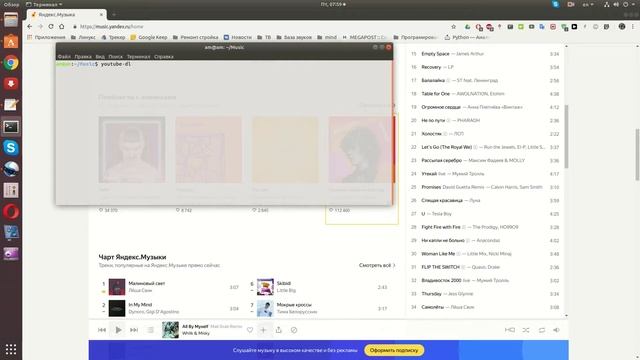Open Вид menu in Terminal window
This screenshot has width=640, height=360.
(x=100, y=57)
